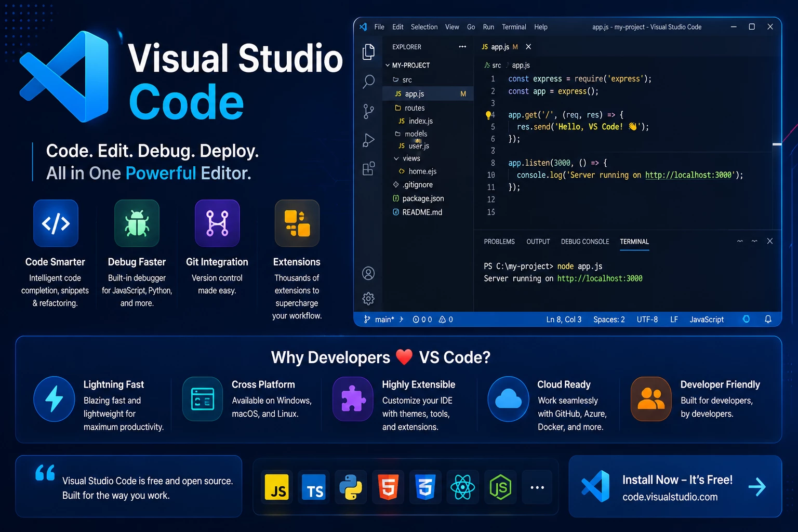
Task: Open the localhost:3000 link in terminal
Action: pos(600,278)
